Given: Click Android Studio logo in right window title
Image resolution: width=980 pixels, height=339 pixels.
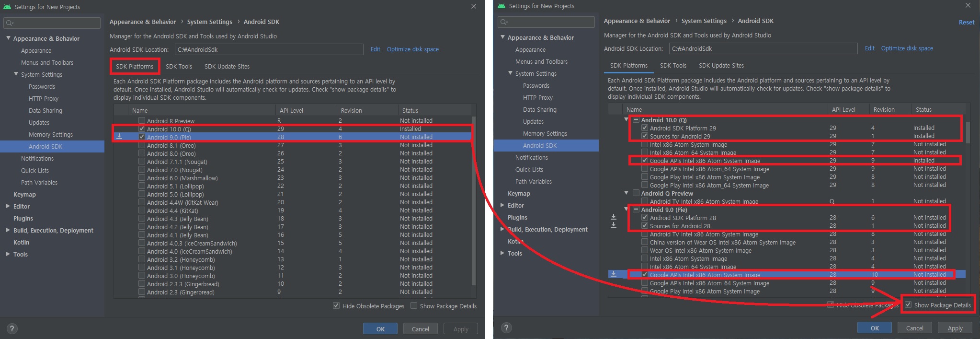Looking at the screenshot, I should [501, 6].
